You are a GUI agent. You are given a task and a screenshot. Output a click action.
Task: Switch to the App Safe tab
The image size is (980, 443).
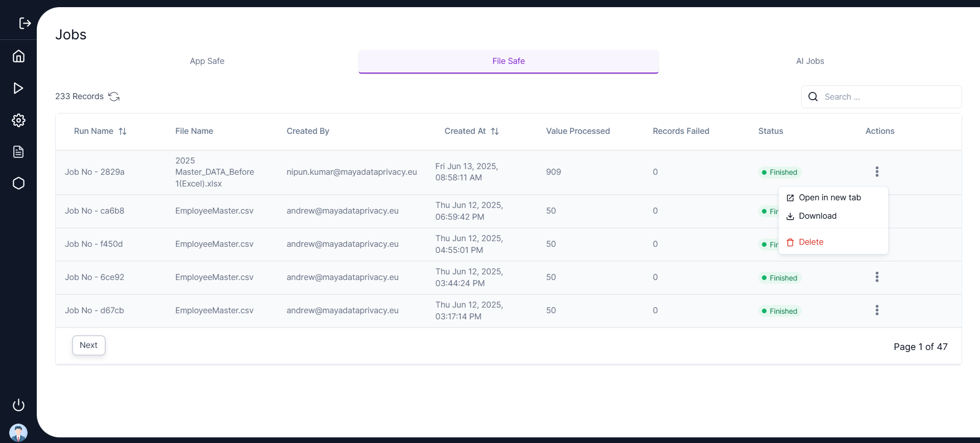point(207,61)
